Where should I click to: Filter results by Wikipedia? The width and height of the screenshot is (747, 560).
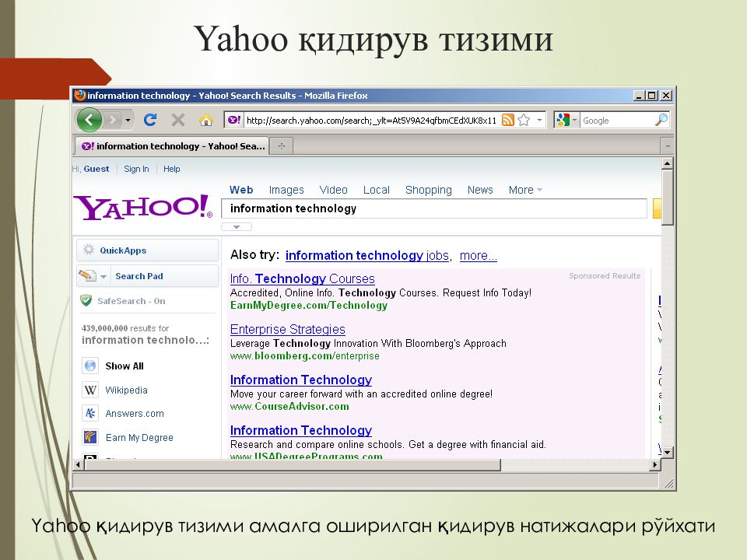126,390
